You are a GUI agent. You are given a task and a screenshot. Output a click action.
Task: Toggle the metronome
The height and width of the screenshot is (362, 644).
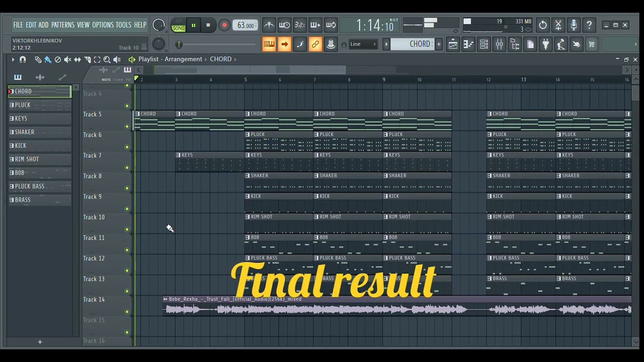pos(269,25)
